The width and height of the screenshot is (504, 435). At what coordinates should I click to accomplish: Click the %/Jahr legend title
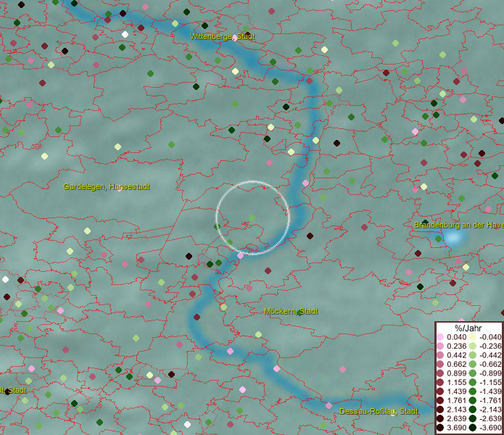click(468, 328)
